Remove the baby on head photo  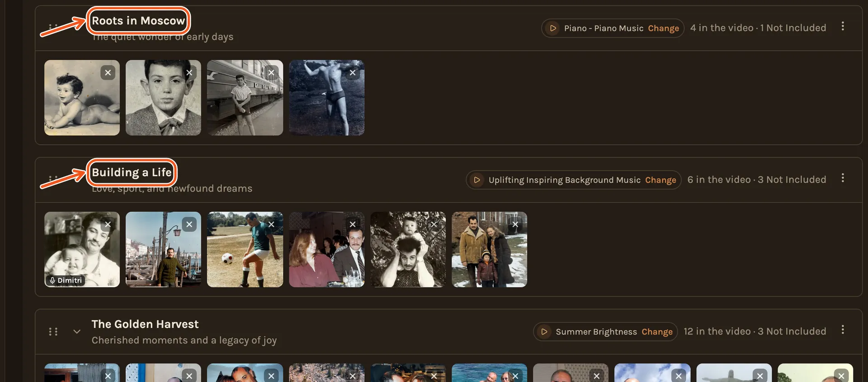tap(434, 224)
